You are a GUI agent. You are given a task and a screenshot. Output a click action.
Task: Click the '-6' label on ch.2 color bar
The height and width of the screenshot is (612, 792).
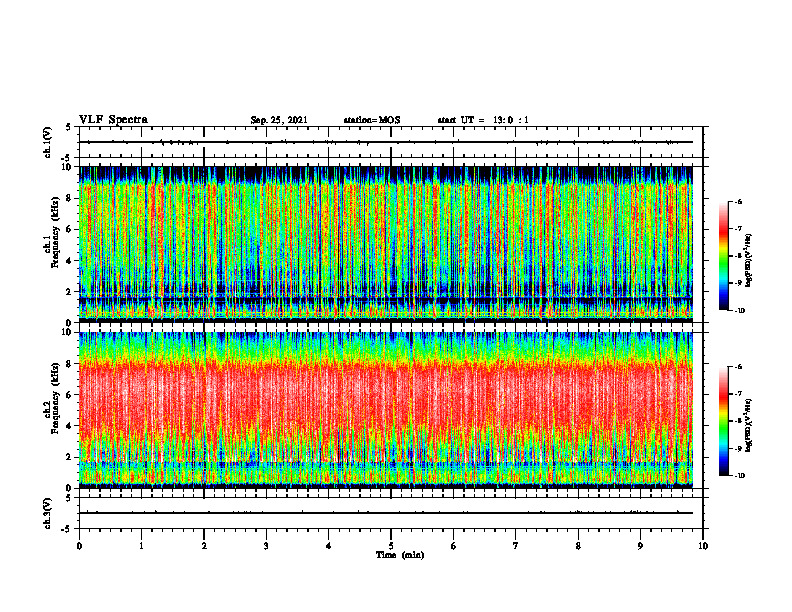coord(738,367)
